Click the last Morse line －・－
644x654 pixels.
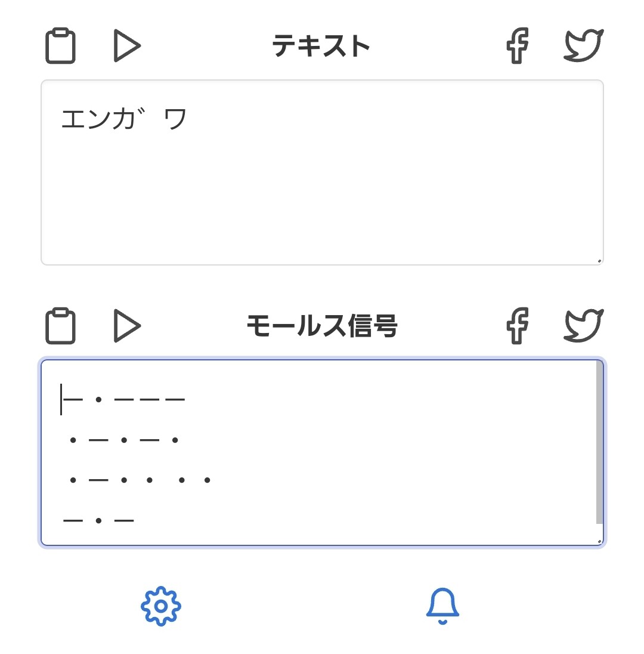click(99, 521)
